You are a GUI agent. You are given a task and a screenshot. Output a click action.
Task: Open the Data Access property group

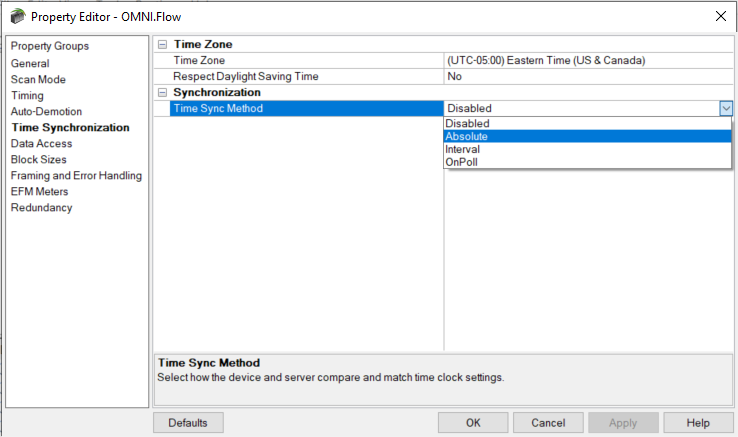41,144
